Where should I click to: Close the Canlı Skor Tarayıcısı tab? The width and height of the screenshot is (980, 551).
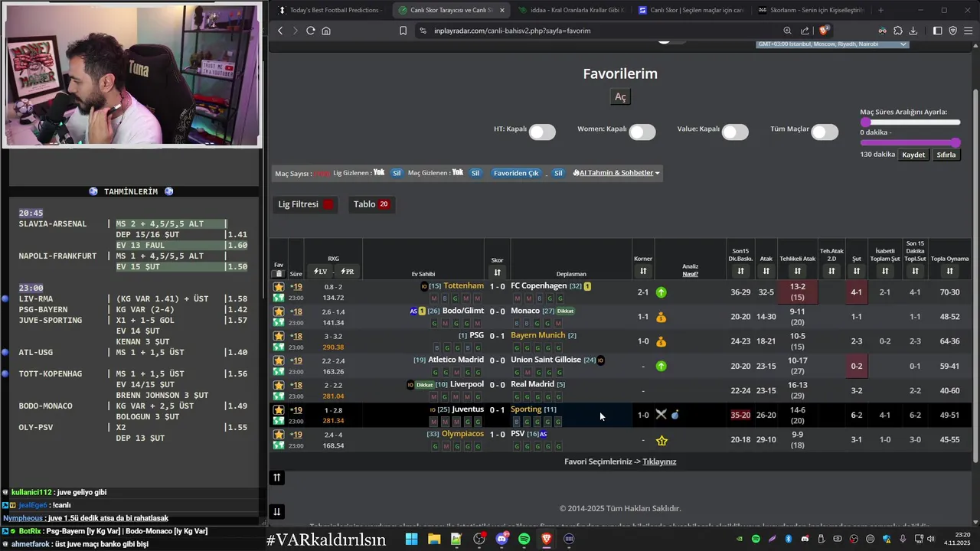pos(502,10)
